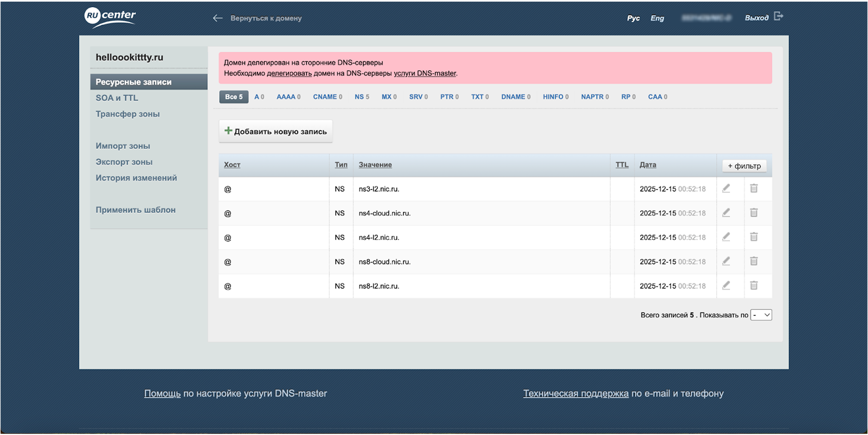Edit the ns4-l2.nic.ru. record
Screen dimensions: 868x435
click(x=726, y=237)
